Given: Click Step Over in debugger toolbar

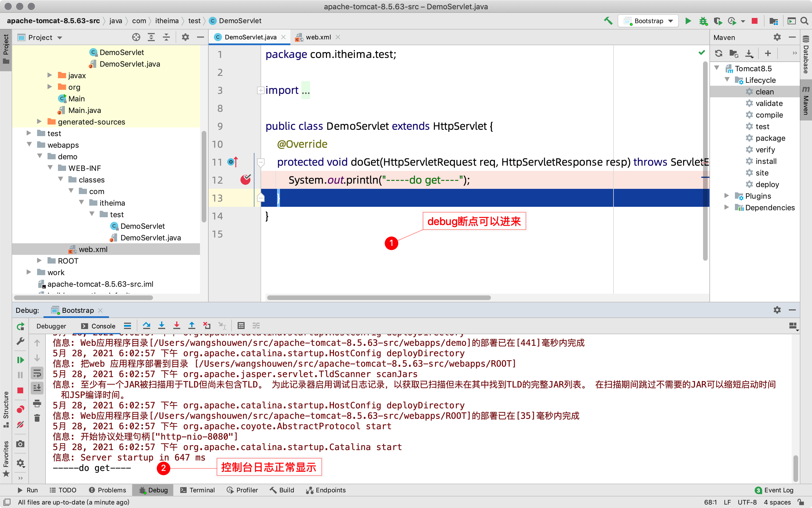Looking at the screenshot, I should (146, 326).
